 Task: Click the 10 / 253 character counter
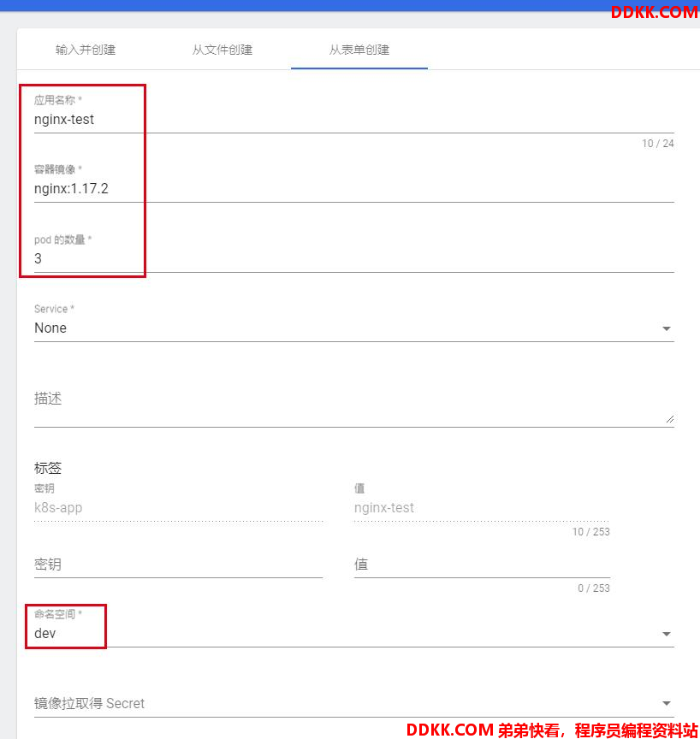tap(590, 532)
